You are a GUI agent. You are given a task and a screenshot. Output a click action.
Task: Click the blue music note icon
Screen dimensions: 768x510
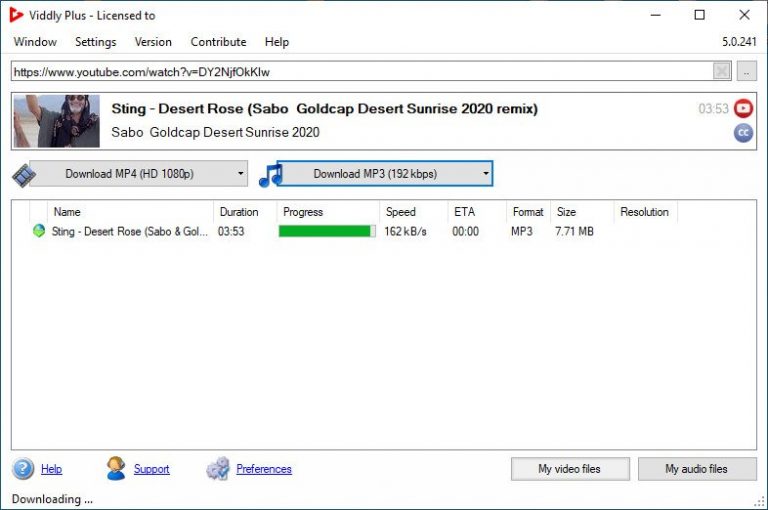(x=270, y=175)
